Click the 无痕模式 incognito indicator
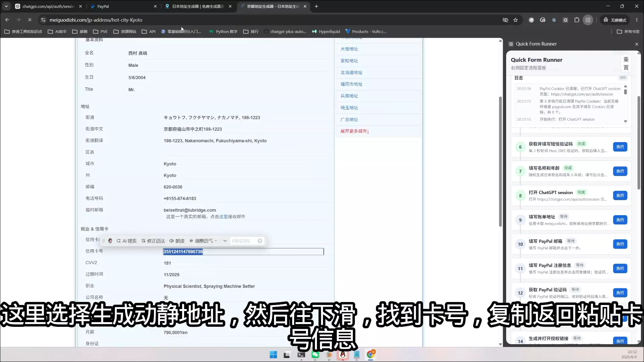644x362 pixels. point(615,20)
